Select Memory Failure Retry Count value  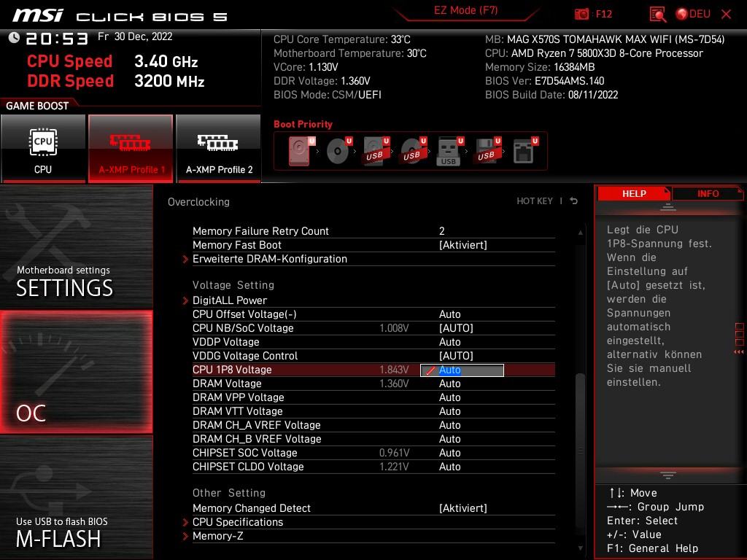[441, 231]
